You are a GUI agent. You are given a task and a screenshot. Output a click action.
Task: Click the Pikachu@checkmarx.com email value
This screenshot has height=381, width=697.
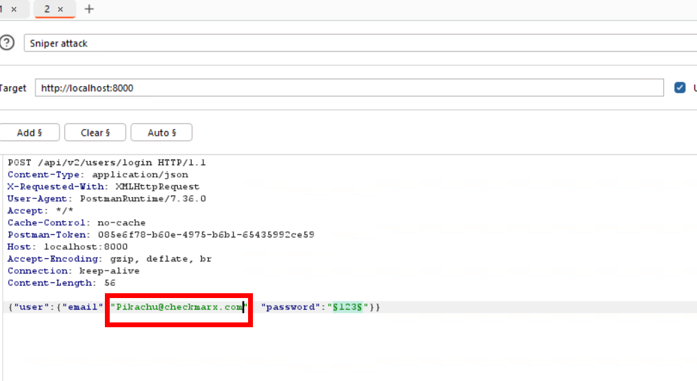[x=179, y=307]
